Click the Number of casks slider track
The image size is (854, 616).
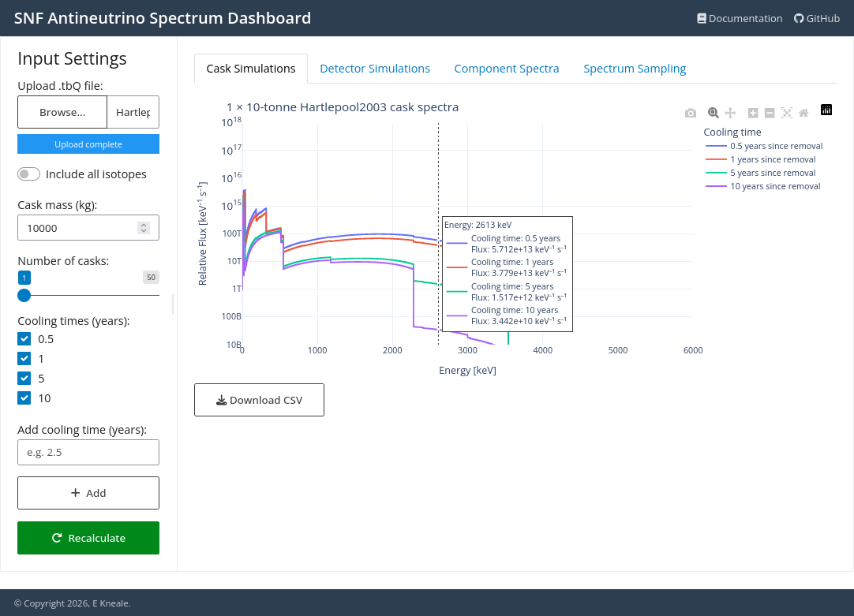[88, 296]
